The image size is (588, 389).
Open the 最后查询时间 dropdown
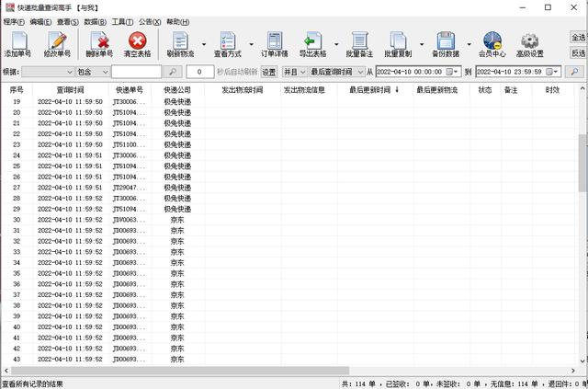[336, 72]
